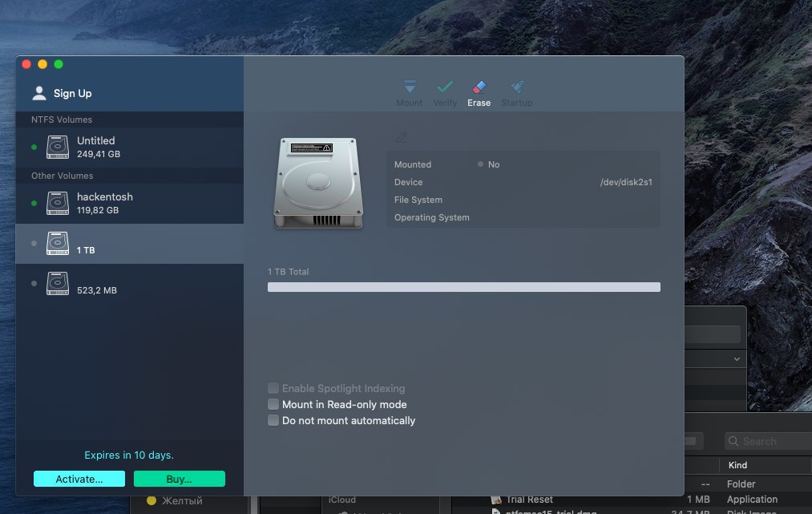Viewport: 812px width, 514px height.
Task: Click the gray status dot beside 1 TB
Action: tap(34, 244)
